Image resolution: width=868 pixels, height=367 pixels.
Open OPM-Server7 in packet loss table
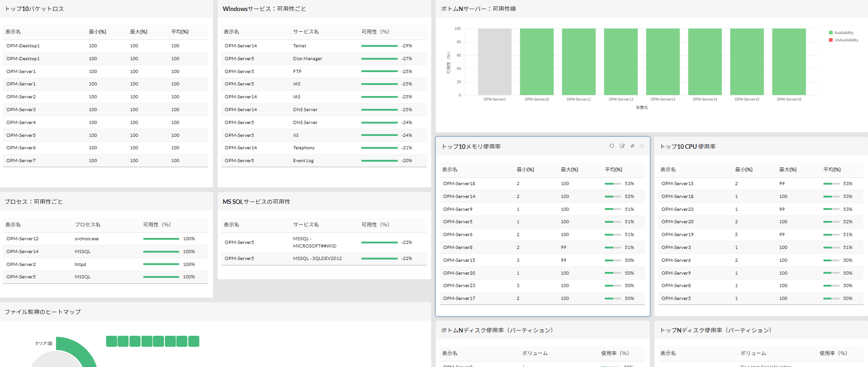point(21,161)
